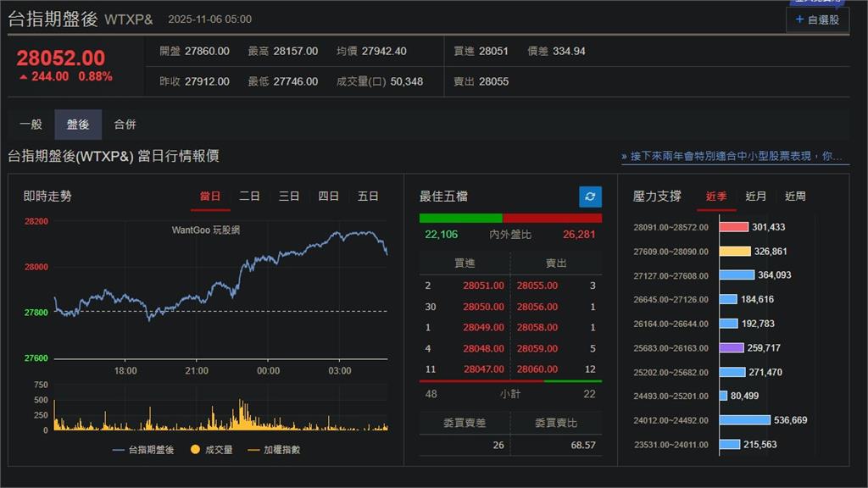868x488 pixels.
Task: Click the blue 台指期盤後 line marker
Action: pyautogui.click(x=119, y=451)
